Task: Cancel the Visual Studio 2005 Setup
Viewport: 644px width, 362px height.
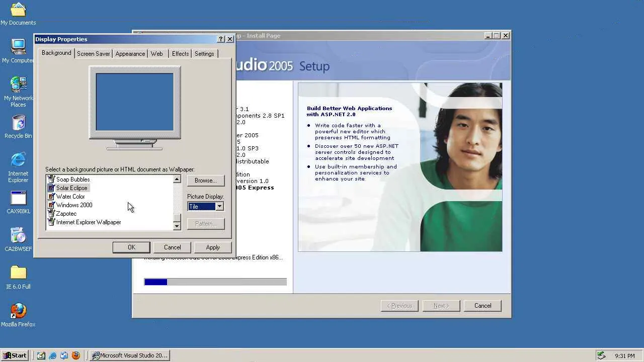Action: click(482, 306)
